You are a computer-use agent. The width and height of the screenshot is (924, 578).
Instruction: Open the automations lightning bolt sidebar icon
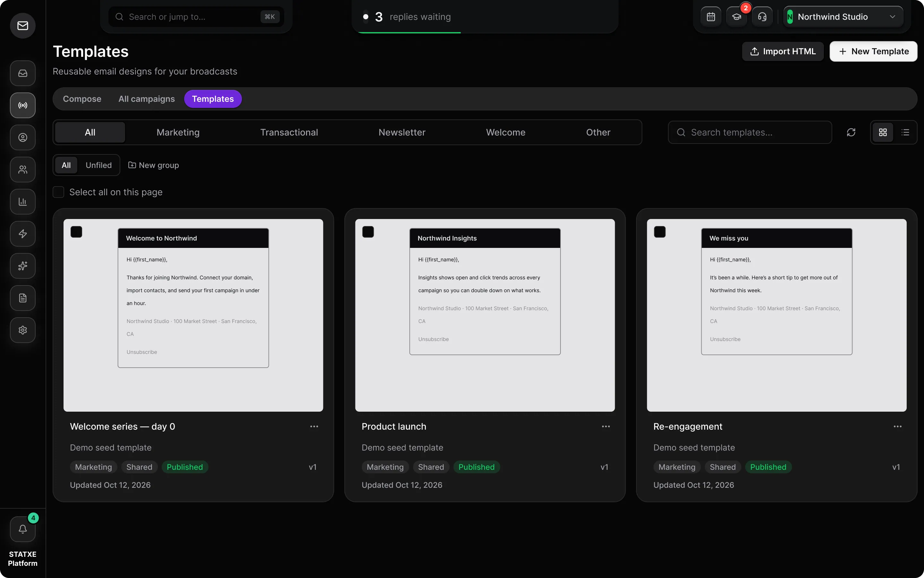23,234
